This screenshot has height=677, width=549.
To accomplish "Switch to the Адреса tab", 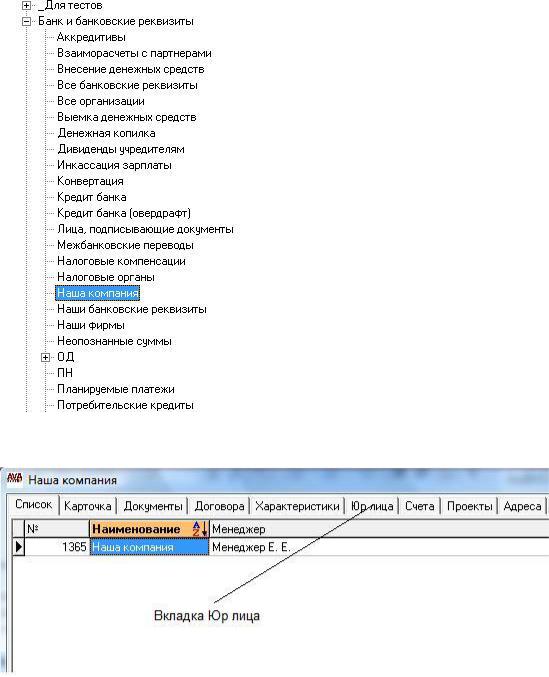I will [522, 506].
